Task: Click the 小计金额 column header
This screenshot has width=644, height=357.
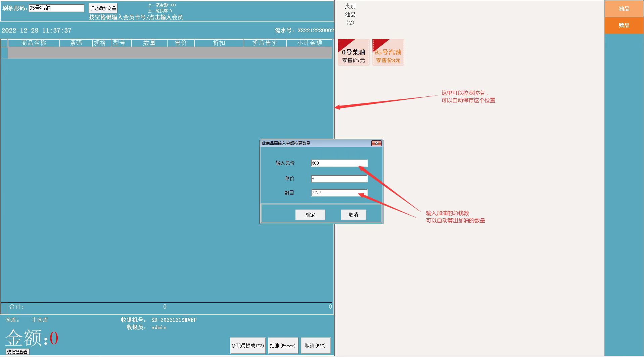Action: [x=309, y=43]
